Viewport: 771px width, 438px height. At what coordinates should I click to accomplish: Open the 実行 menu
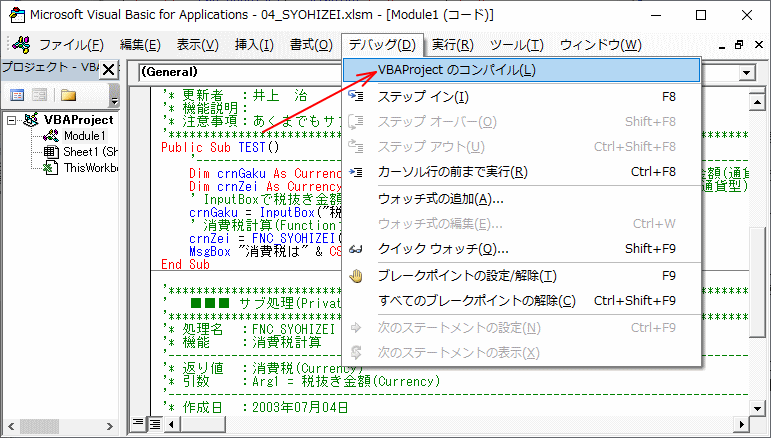click(x=452, y=45)
